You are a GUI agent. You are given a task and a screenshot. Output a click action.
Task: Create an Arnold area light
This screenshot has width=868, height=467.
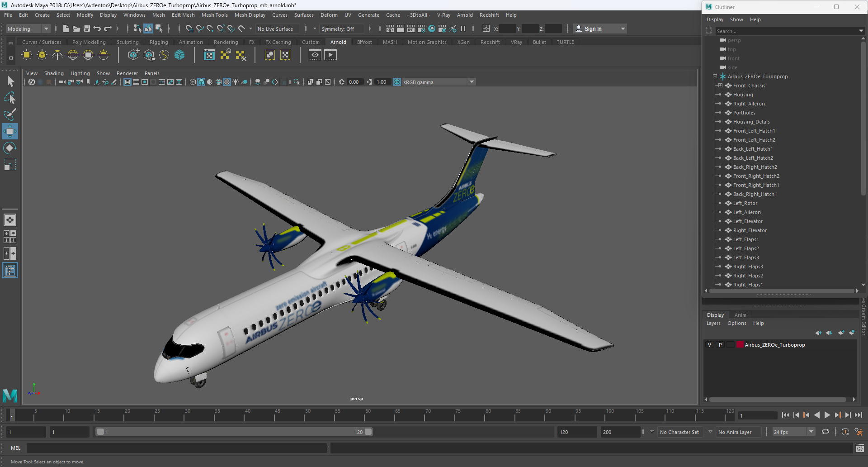pyautogui.click(x=27, y=55)
